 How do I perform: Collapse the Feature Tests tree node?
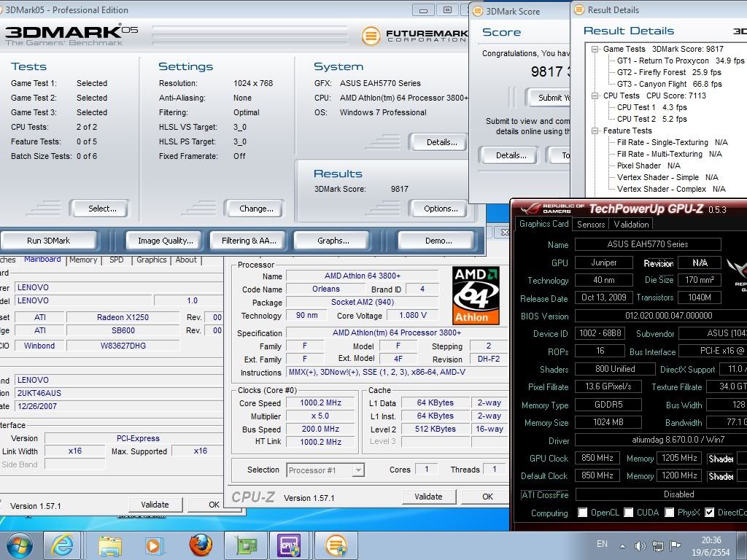point(595,131)
